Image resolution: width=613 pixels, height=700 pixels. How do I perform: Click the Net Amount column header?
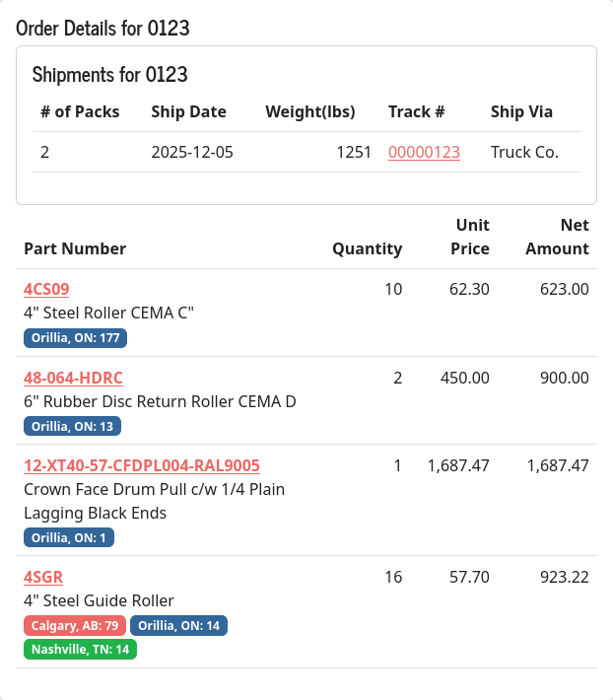[x=557, y=237]
